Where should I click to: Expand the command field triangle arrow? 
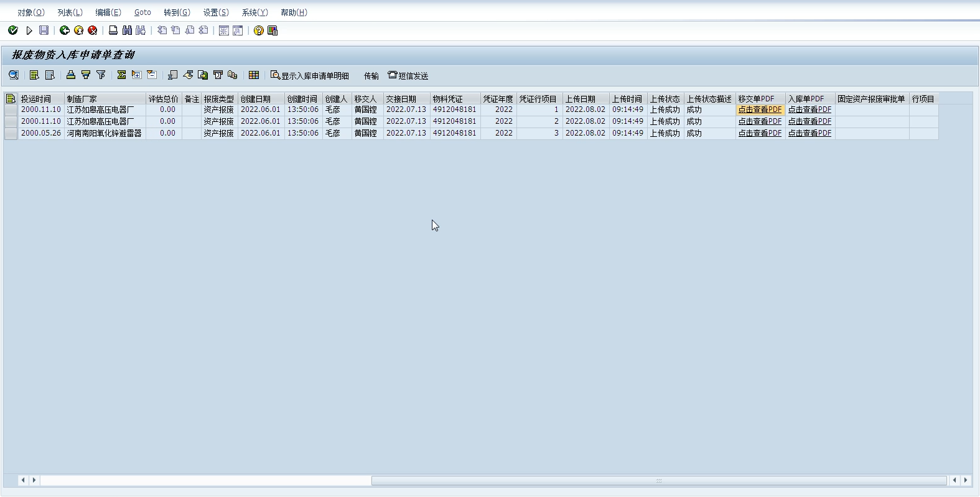coord(29,30)
